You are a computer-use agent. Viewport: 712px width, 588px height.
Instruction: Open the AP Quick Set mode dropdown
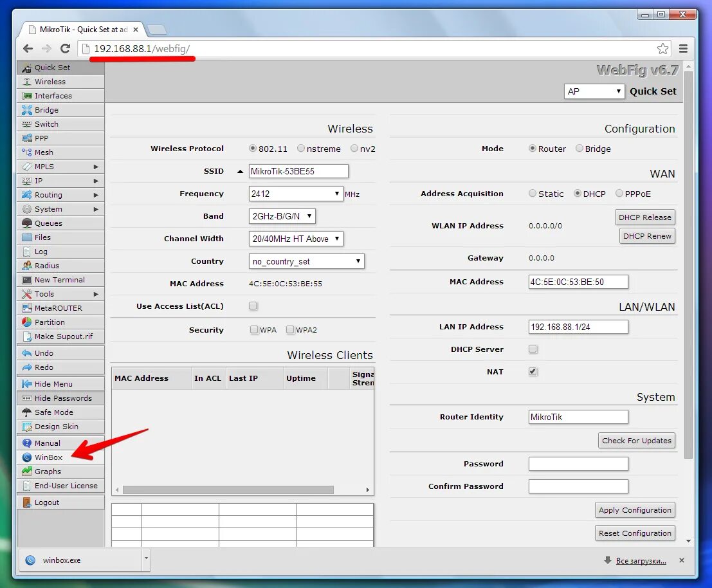594,91
